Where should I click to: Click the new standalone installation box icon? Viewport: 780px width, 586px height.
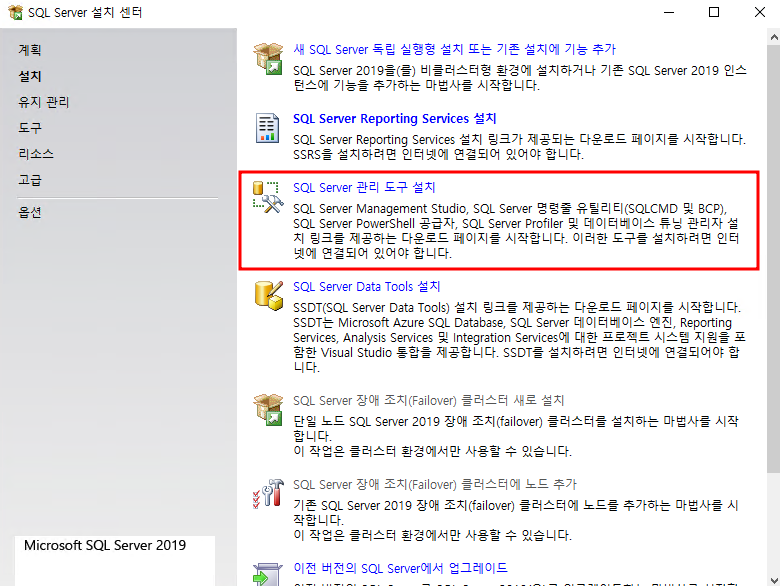point(268,58)
